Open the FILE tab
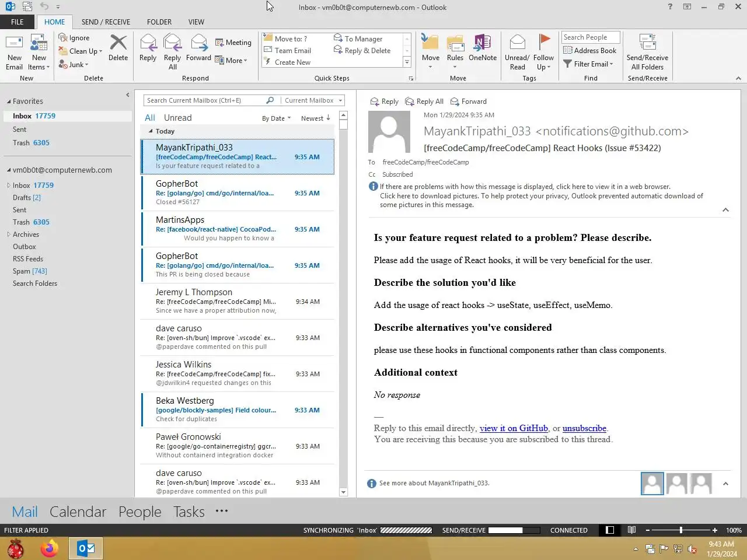Viewport: 747px width, 560px height. tap(18, 22)
